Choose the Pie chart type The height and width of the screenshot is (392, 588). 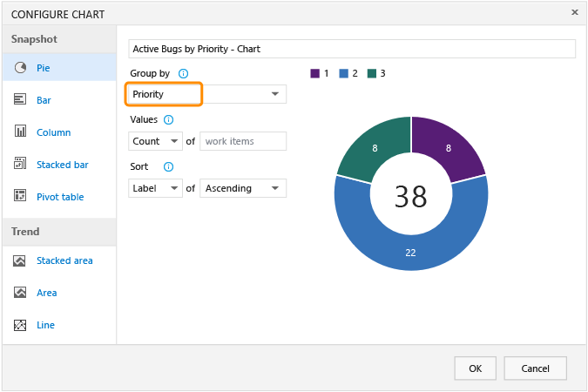click(59, 68)
